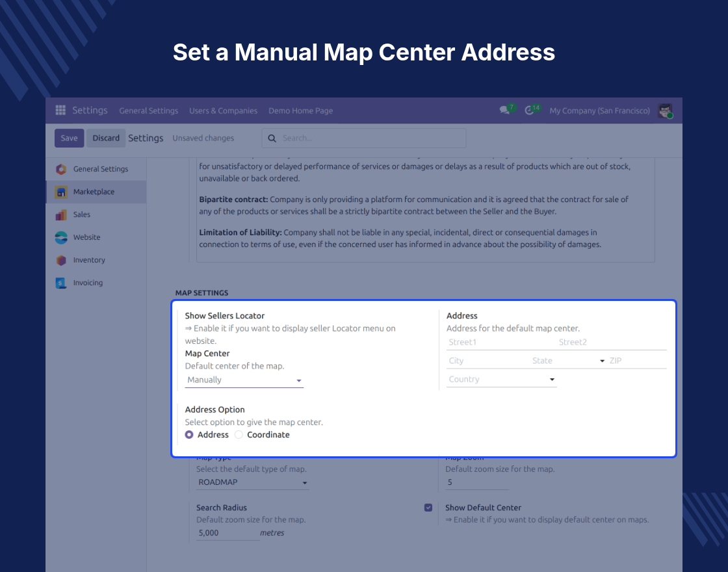Screen dimensions: 728x572
Task: Click the ZIP address field
Action: point(638,361)
